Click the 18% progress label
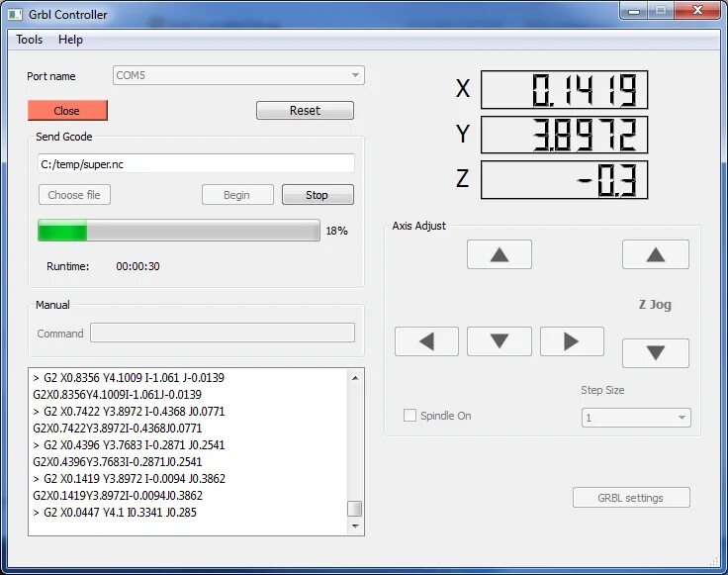The image size is (728, 575). coord(336,231)
